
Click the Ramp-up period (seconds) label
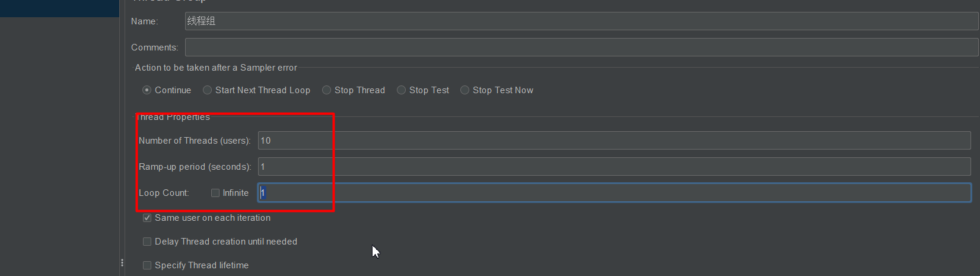[x=195, y=167]
